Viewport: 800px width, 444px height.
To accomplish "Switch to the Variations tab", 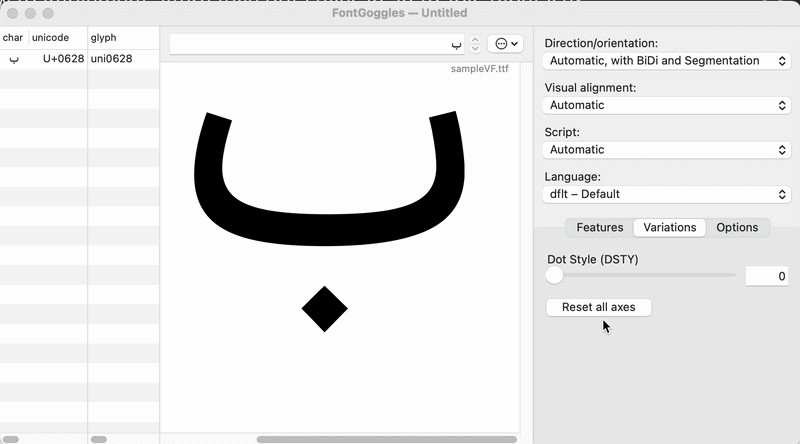I will 669,228.
